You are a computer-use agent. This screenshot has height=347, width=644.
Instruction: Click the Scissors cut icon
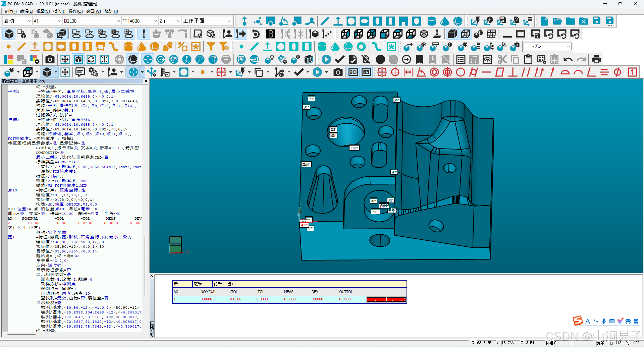[x=502, y=60]
